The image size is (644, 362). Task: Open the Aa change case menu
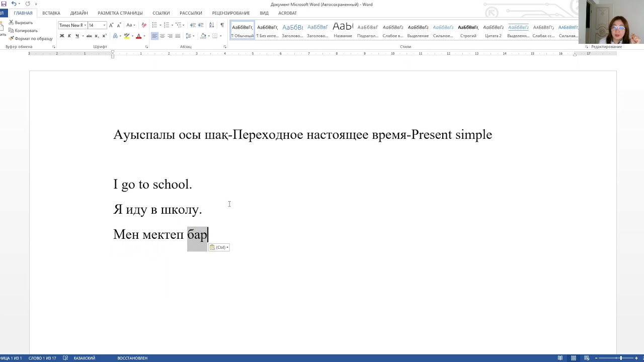click(131, 25)
